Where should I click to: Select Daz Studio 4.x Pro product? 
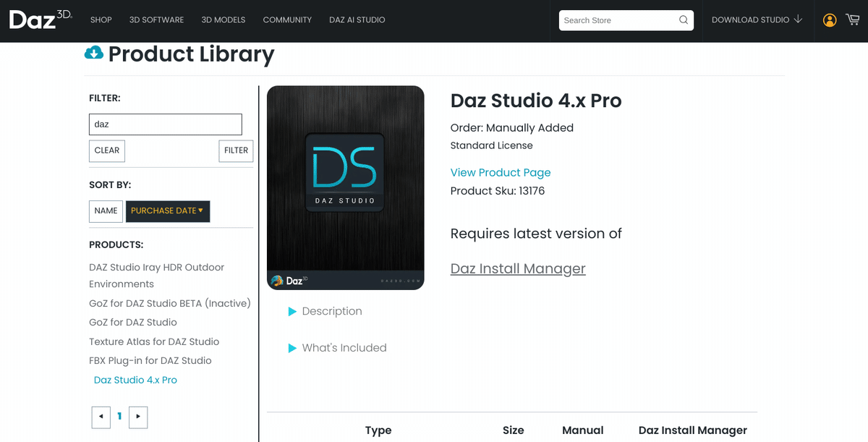(135, 380)
